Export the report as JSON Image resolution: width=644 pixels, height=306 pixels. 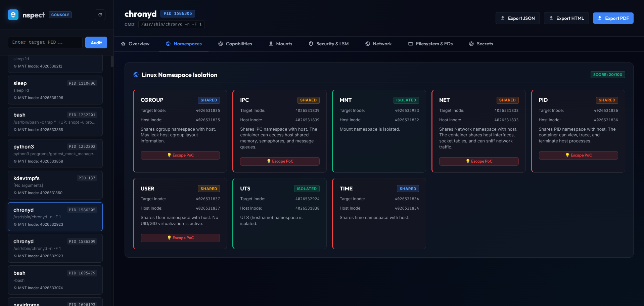[517, 18]
